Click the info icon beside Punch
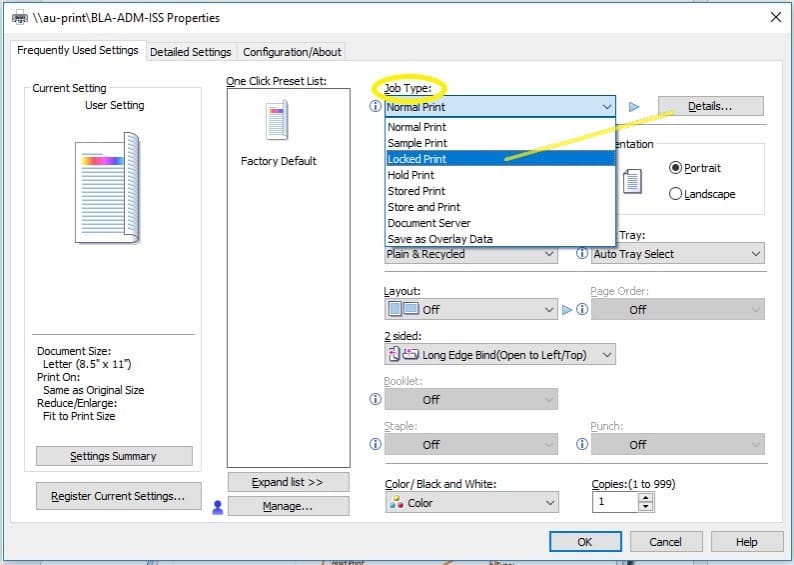Image resolution: width=794 pixels, height=565 pixels. 582,444
